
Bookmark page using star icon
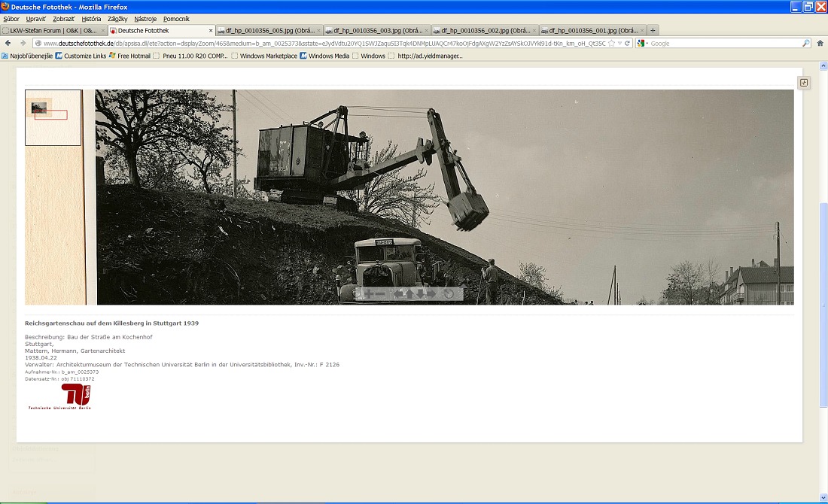coord(612,44)
